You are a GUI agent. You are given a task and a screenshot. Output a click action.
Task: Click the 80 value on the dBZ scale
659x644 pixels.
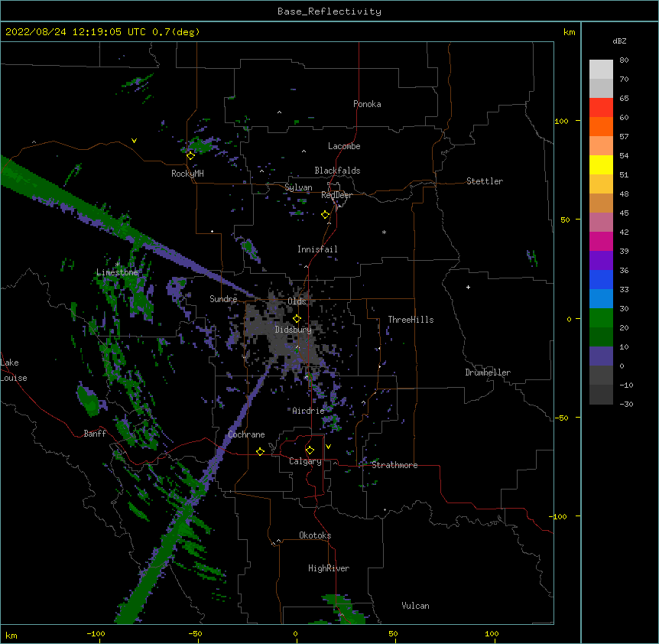[x=624, y=60]
